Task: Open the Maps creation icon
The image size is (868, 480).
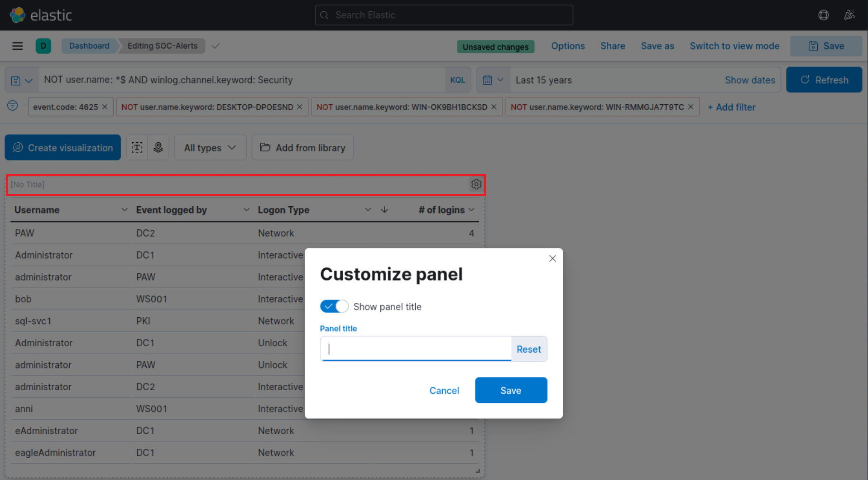Action: click(158, 147)
